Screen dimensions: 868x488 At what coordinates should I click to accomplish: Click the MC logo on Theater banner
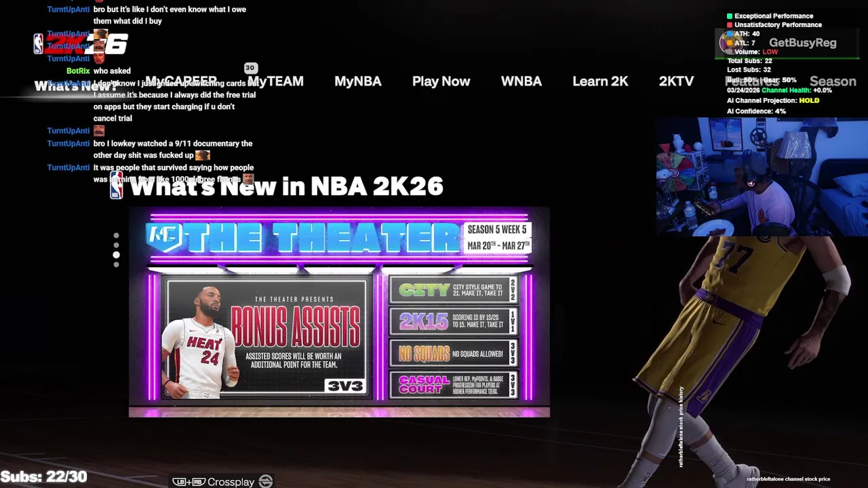tap(163, 236)
